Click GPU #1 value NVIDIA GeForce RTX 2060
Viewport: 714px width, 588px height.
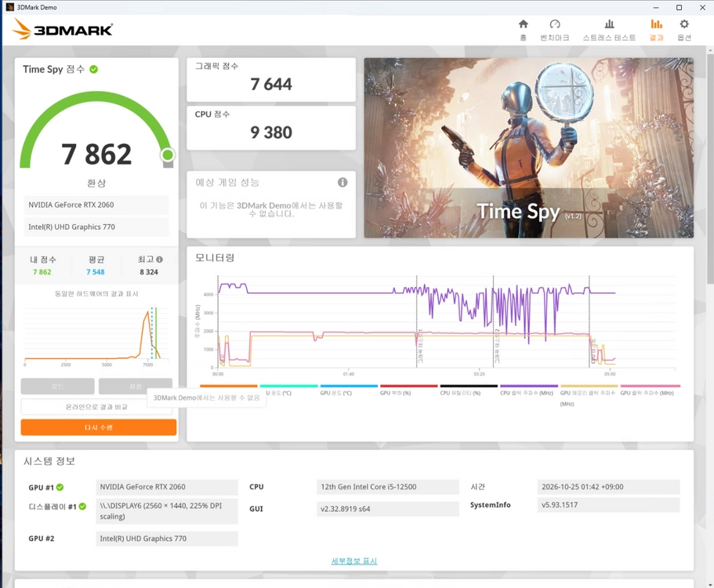pyautogui.click(x=167, y=487)
